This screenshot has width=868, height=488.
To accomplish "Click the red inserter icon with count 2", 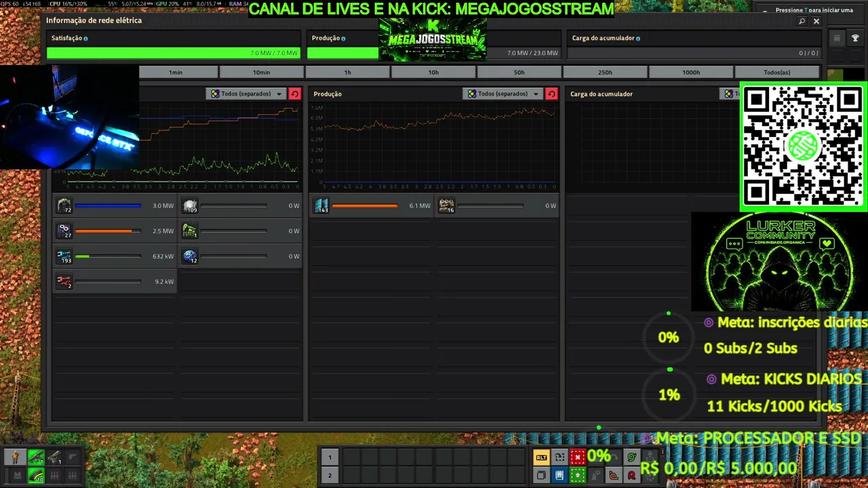I will tap(64, 281).
